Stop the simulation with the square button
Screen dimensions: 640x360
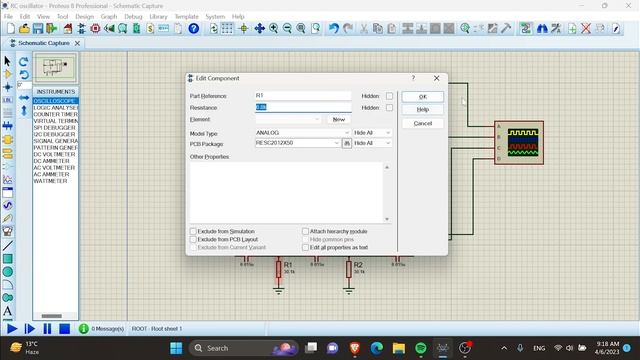[64, 329]
